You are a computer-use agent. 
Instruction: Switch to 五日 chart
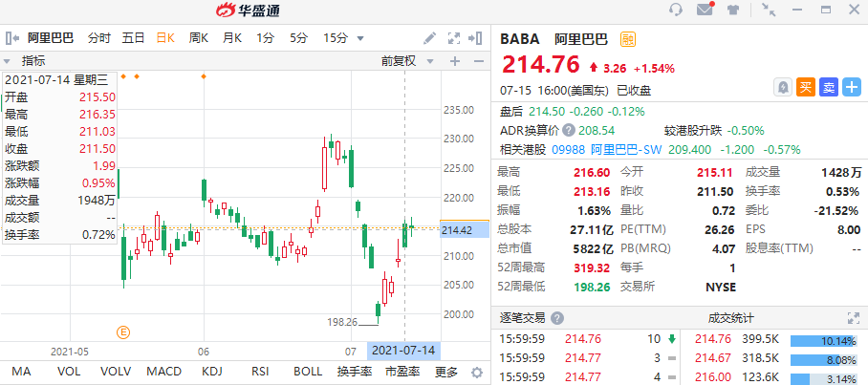(x=134, y=38)
